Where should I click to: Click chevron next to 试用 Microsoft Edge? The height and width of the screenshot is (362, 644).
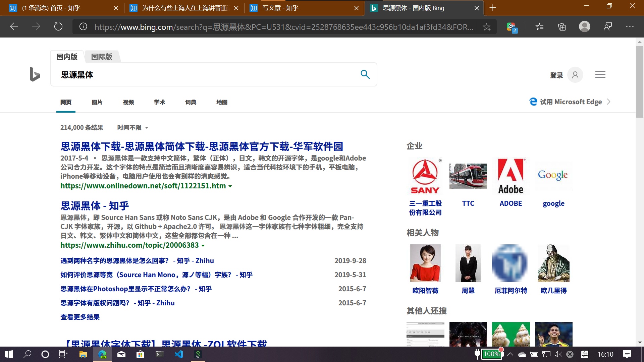pos(608,102)
